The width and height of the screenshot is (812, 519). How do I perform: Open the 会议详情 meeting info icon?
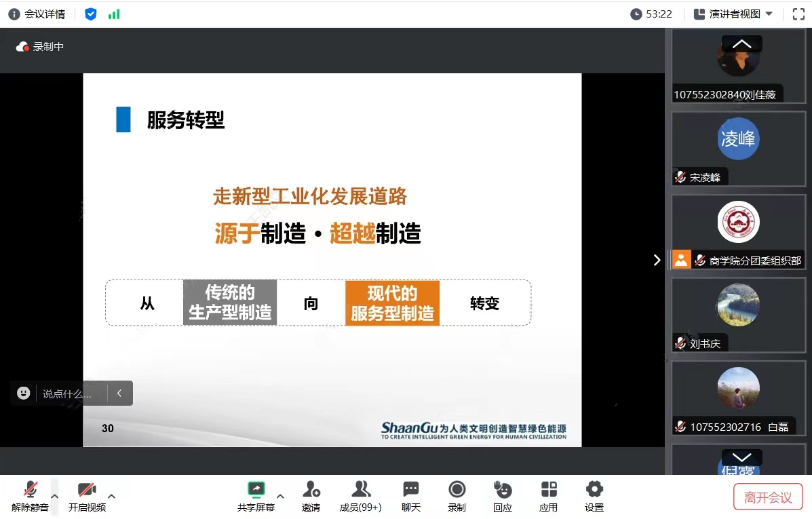[14, 14]
